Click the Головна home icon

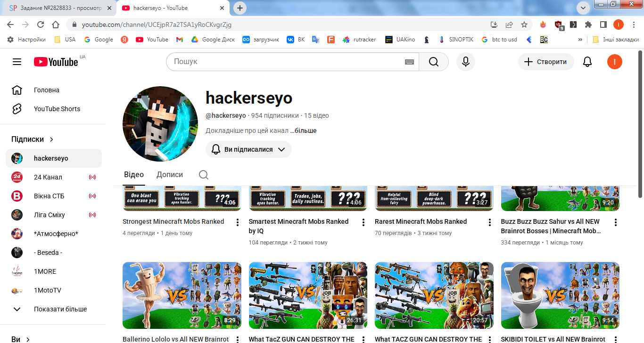(x=17, y=90)
